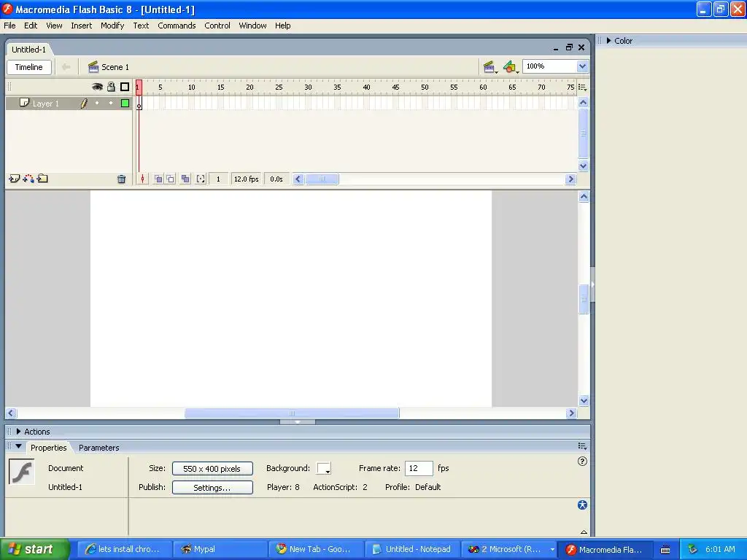Toggle Layer 1 lock dot
Viewport: 747px width, 560px height.
(x=111, y=103)
